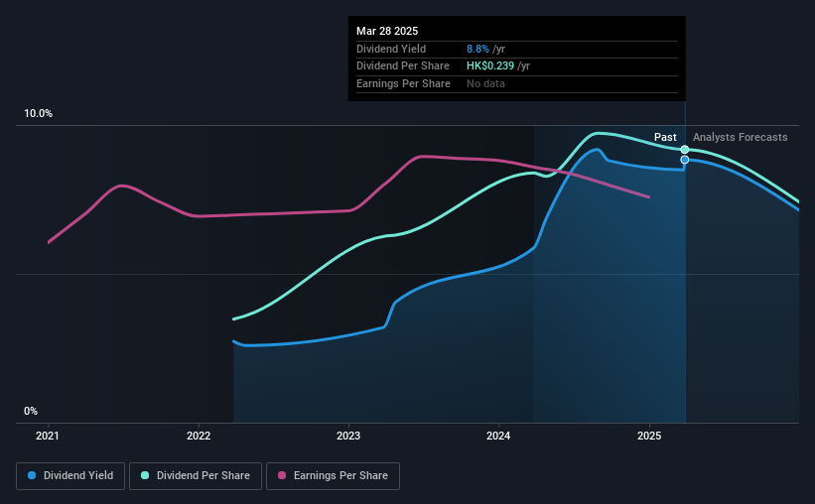The image size is (815, 504).
Task: Click the Dividend Per Share row label in tooltip
Action: [x=403, y=66]
